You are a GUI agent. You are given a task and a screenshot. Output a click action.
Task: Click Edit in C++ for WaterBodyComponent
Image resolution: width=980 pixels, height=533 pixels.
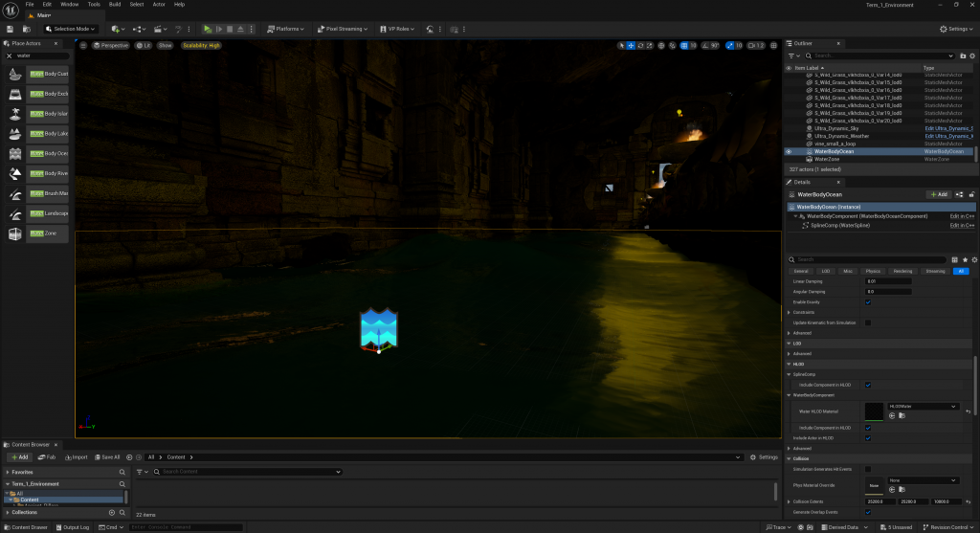[962, 216]
